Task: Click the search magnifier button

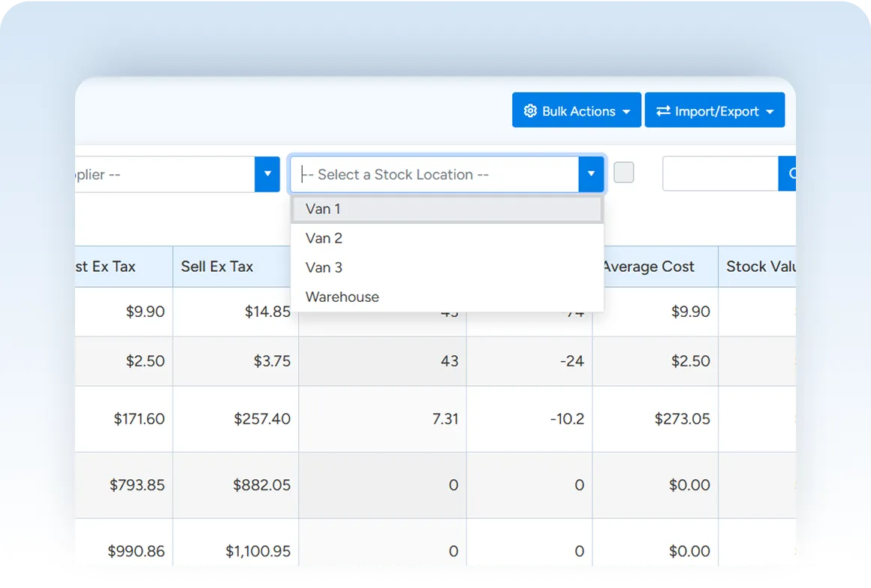Action: 788,174
